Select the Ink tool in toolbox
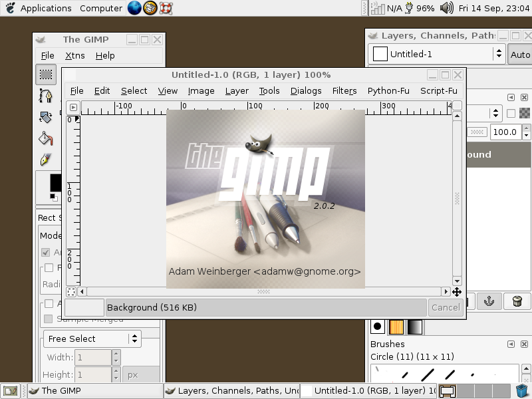This screenshot has width=532, height=399. point(46,159)
